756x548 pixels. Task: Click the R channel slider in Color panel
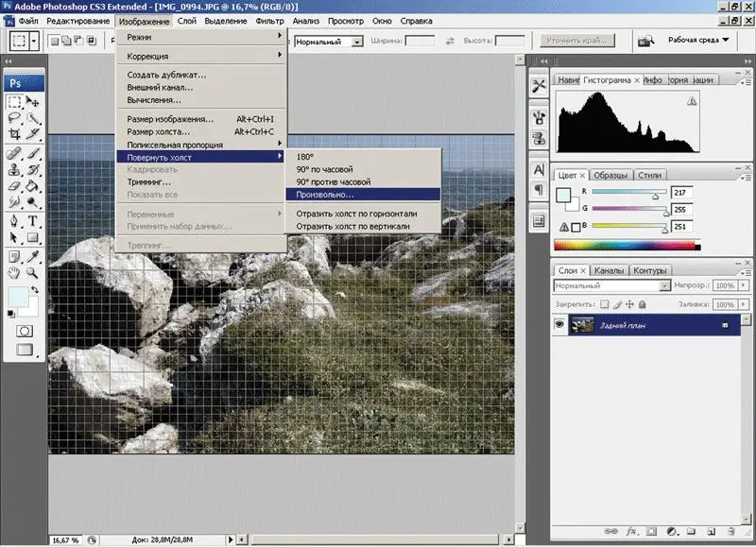point(629,193)
